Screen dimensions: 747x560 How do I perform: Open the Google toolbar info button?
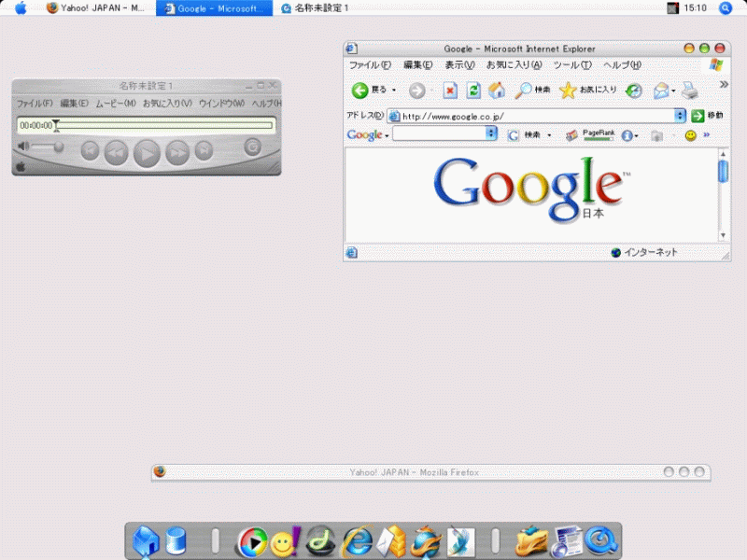coord(627,135)
